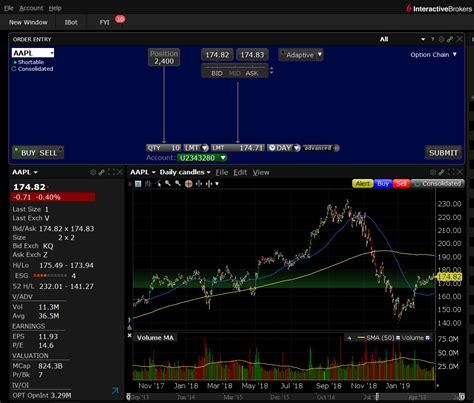474x403 pixels.
Task: Expand the chart toolbar overflow arrow
Action: (x=217, y=184)
